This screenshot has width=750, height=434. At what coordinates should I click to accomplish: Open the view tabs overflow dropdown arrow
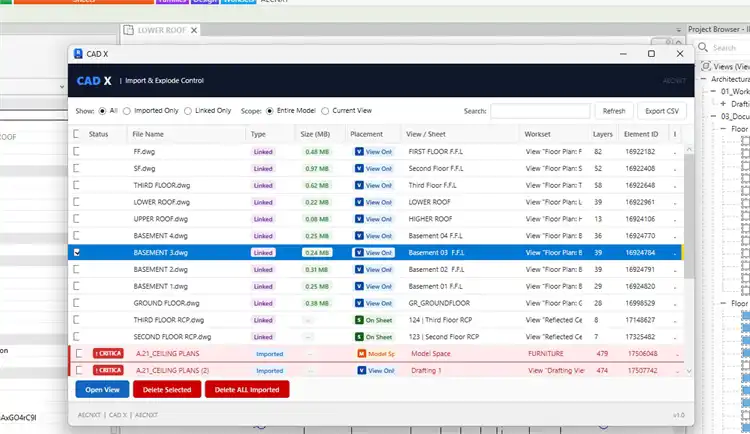click(x=678, y=30)
